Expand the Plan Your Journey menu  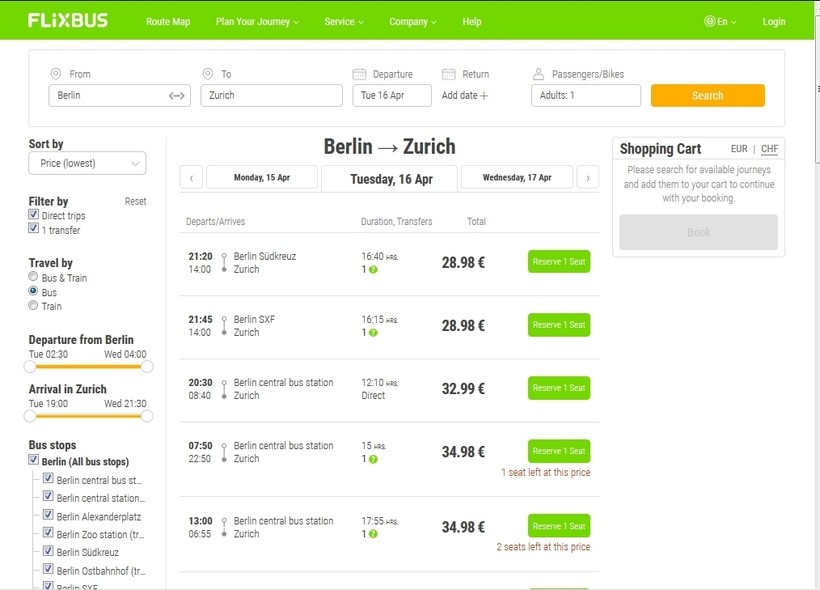coord(257,21)
